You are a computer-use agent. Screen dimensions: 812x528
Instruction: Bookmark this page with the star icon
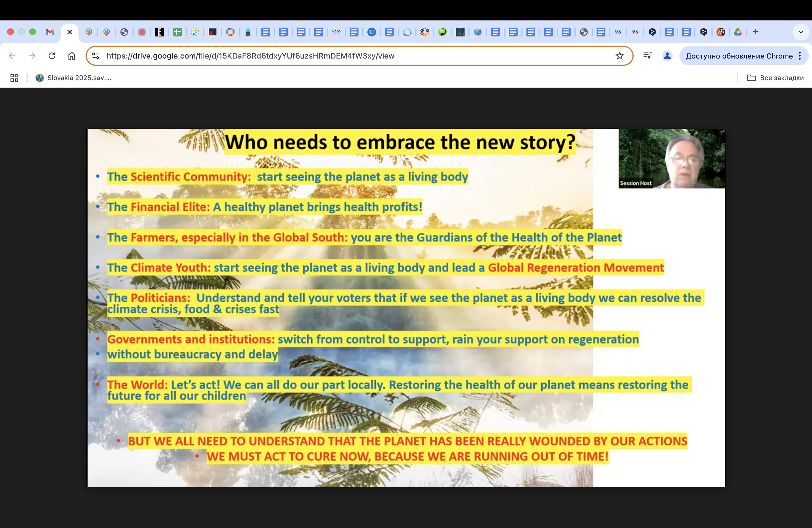click(x=619, y=56)
